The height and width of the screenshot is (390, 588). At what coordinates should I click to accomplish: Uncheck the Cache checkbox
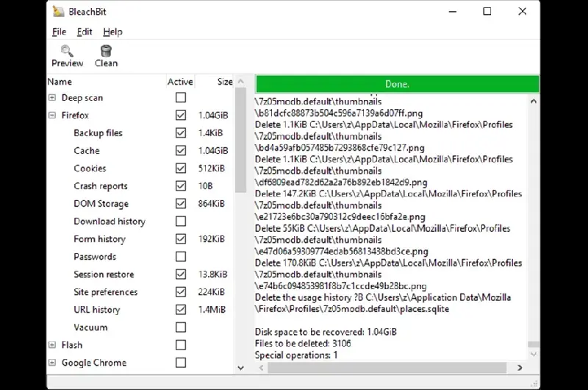tap(181, 151)
